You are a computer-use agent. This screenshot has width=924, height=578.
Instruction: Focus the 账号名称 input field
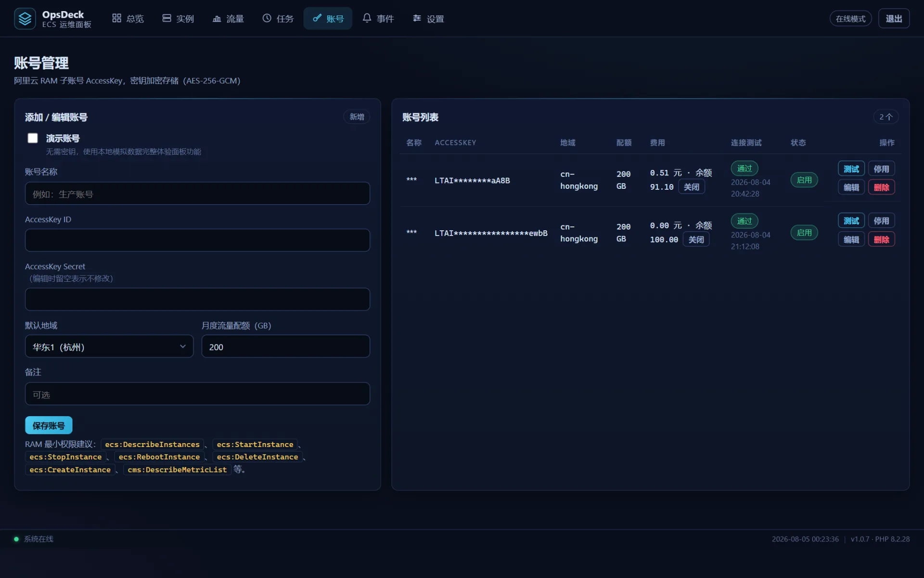197,194
